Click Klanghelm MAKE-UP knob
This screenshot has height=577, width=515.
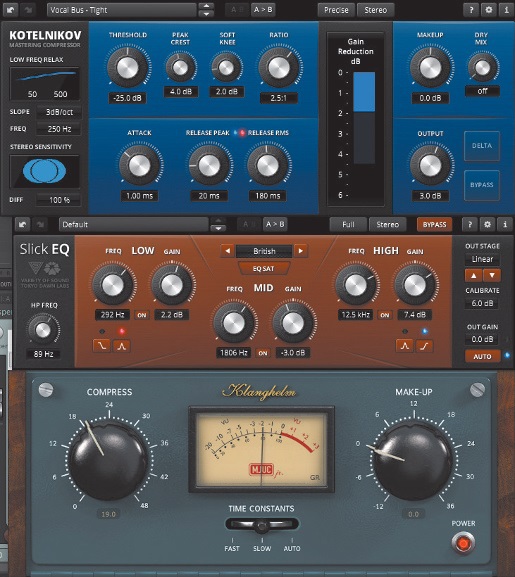(x=413, y=461)
